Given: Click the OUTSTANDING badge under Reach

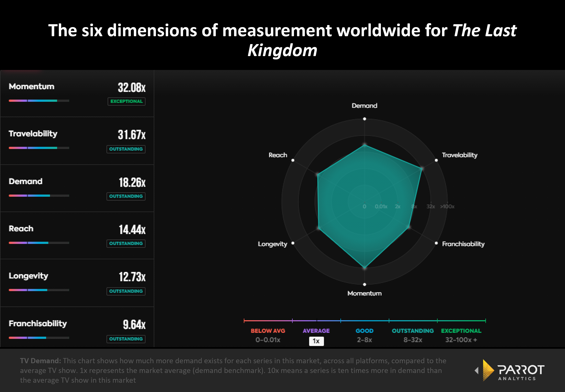Looking at the screenshot, I should click(x=126, y=243).
